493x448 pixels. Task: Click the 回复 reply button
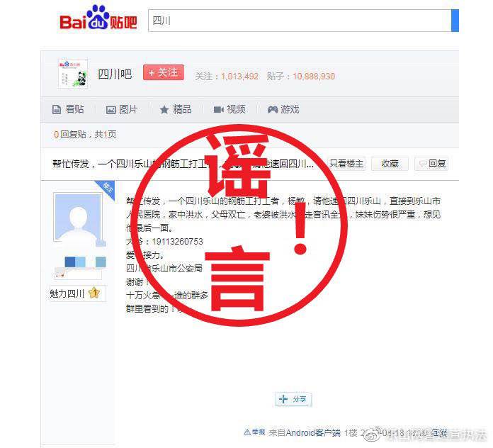(431, 164)
